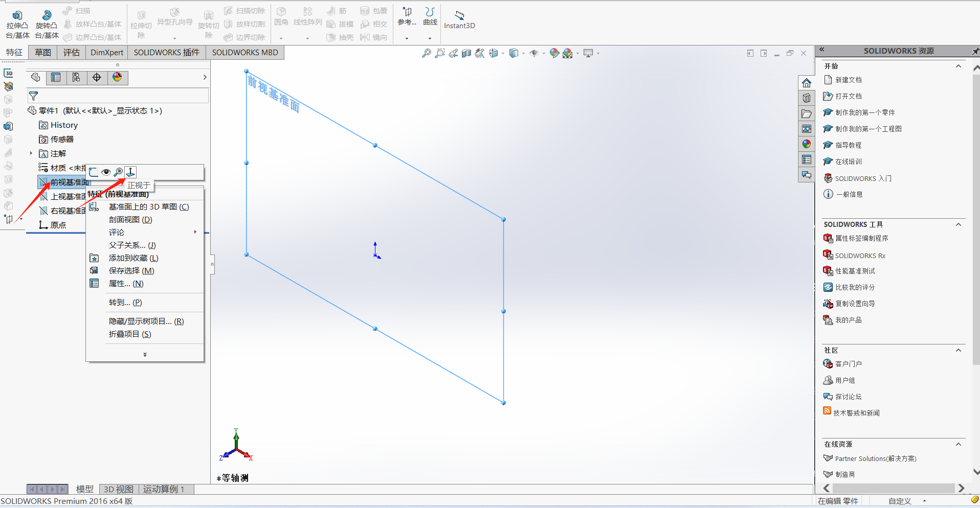Click the Previous View icon

coord(453,53)
